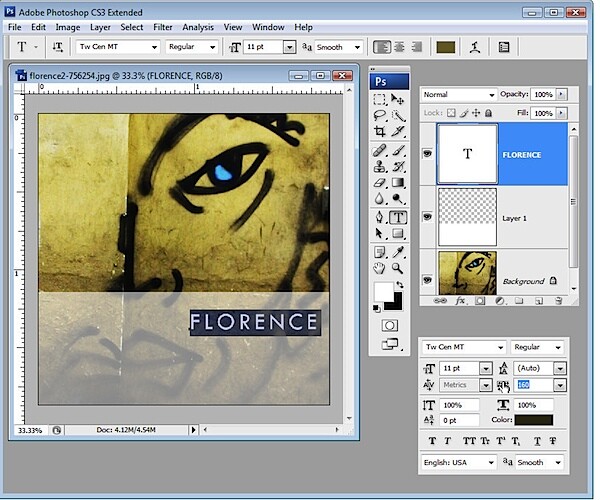Viewport: 600px width, 500px height.
Task: Toggle Quick Mask mode
Action: point(390,326)
